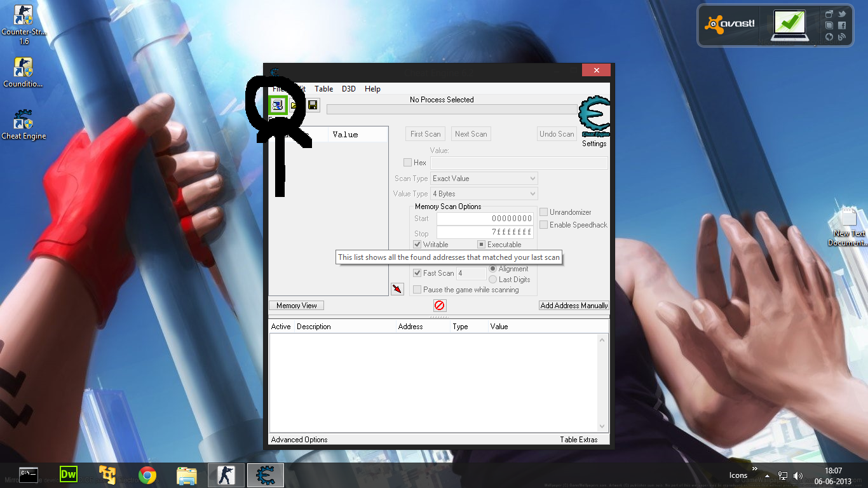Click the volume speaker tray icon

tap(798, 475)
